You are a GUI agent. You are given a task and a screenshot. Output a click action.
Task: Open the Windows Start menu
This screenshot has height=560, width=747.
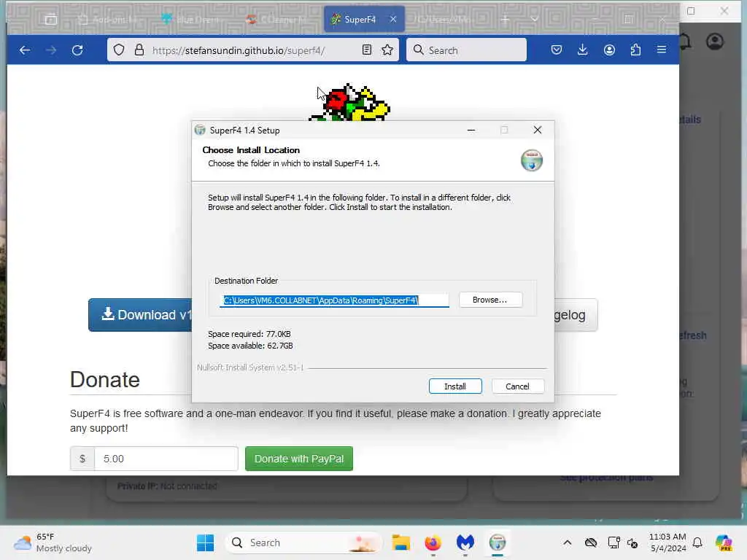click(205, 542)
